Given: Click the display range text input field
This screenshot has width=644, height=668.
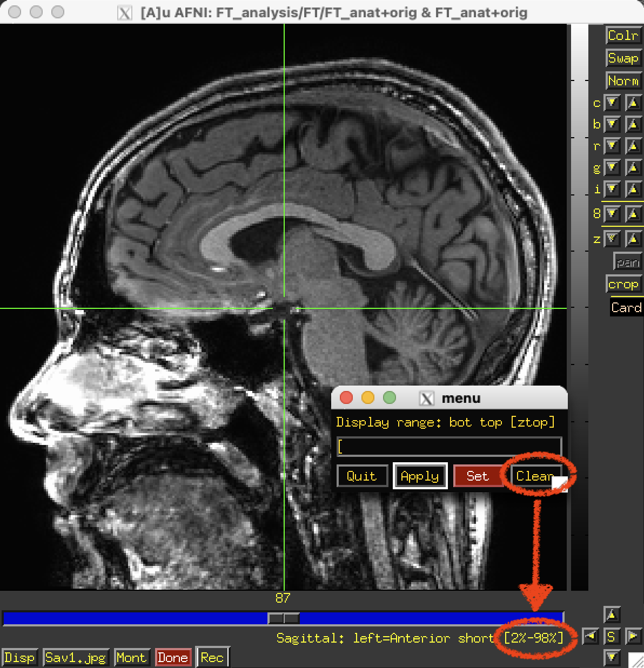Looking at the screenshot, I should pyautogui.click(x=449, y=447).
